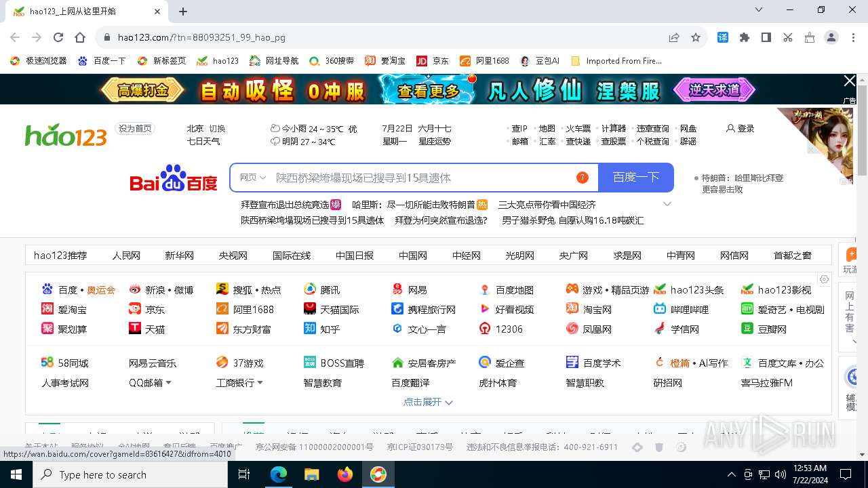Open 搜狐 site icon
Viewport: 868px width, 488px height.
pos(222,289)
